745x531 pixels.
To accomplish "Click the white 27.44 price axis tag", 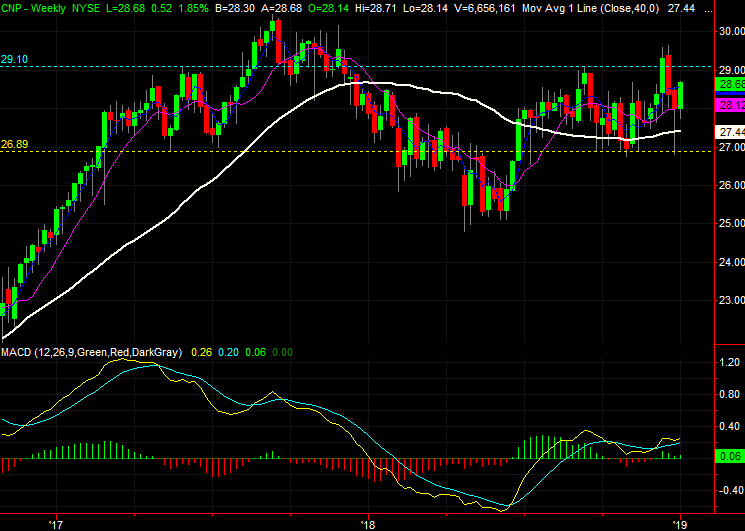I will 731,132.
